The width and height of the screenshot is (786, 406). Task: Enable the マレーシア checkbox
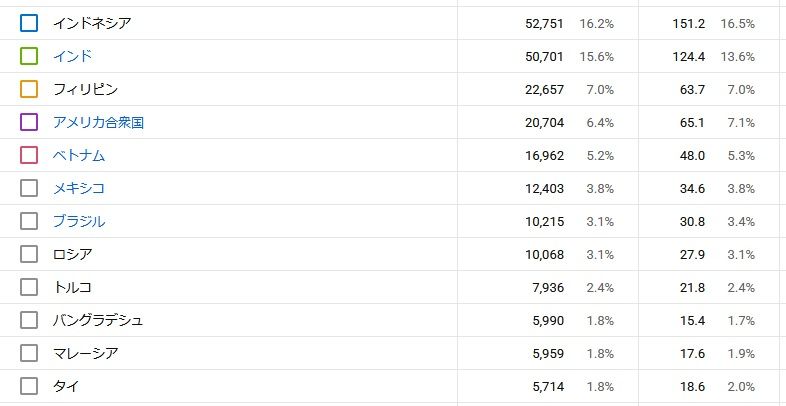pos(29,353)
